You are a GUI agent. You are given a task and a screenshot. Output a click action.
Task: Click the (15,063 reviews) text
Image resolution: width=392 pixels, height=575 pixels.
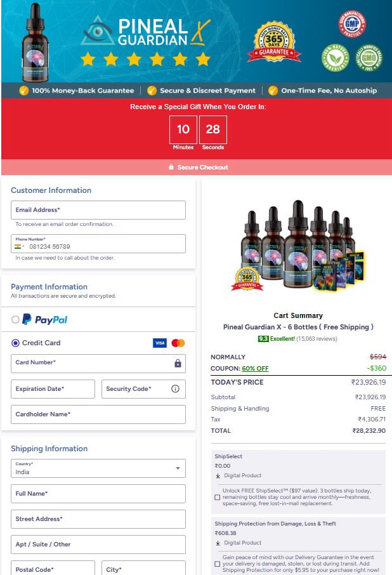(x=317, y=338)
